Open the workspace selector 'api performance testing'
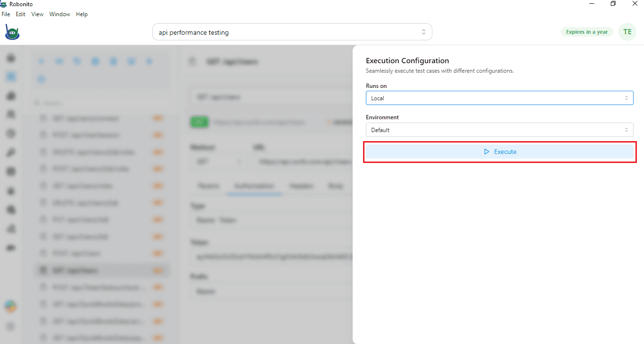644x344 pixels. click(292, 32)
